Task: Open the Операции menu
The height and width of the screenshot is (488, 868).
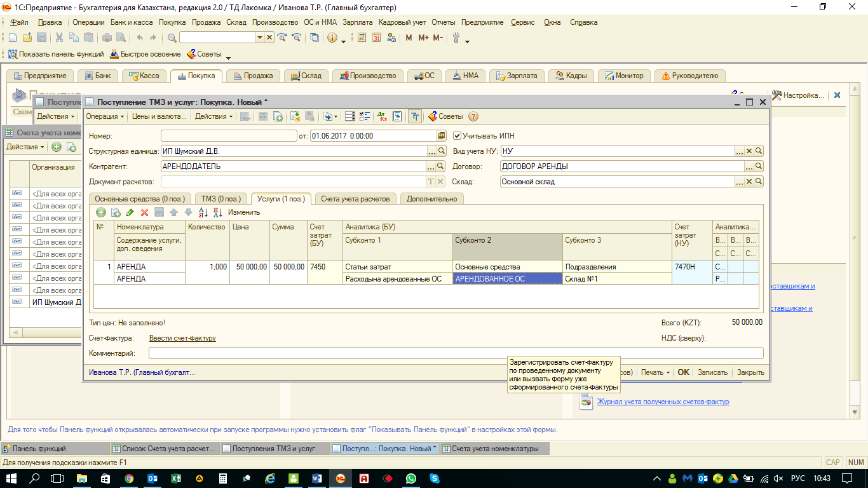Action: pyautogui.click(x=88, y=22)
